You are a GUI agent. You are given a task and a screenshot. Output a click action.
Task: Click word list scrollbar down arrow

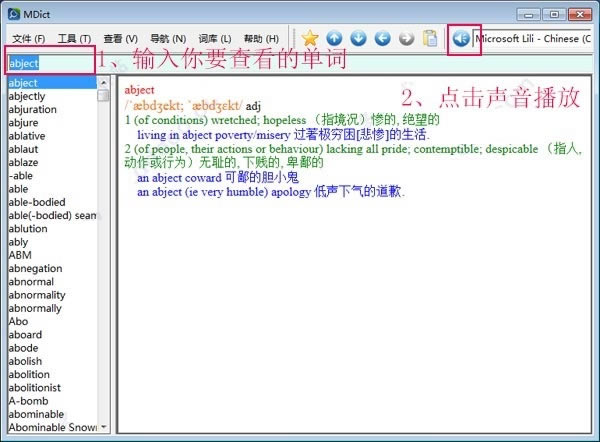click(x=103, y=427)
